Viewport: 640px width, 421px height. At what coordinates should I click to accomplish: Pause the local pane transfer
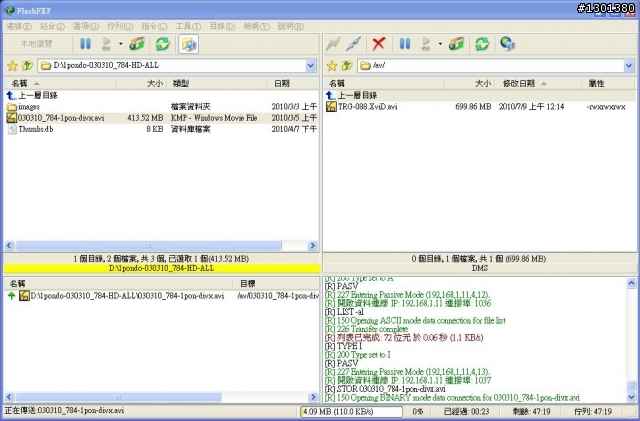pyautogui.click(x=85, y=44)
